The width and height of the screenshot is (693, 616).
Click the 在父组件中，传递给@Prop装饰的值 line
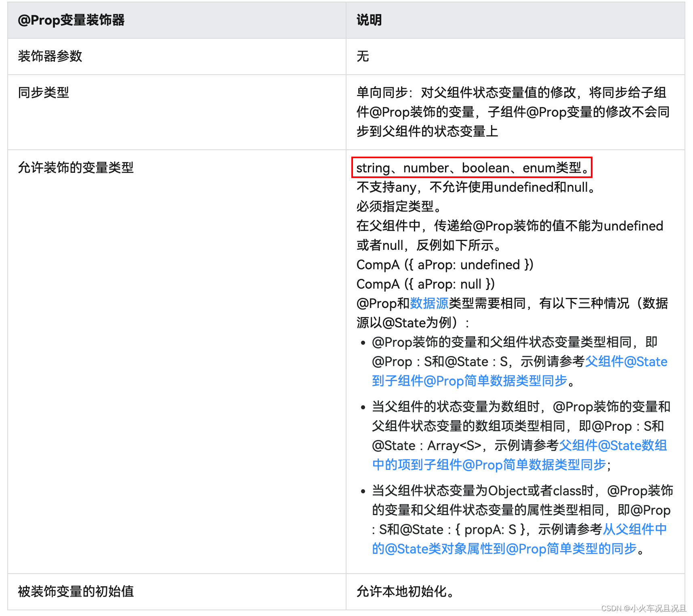point(510,226)
